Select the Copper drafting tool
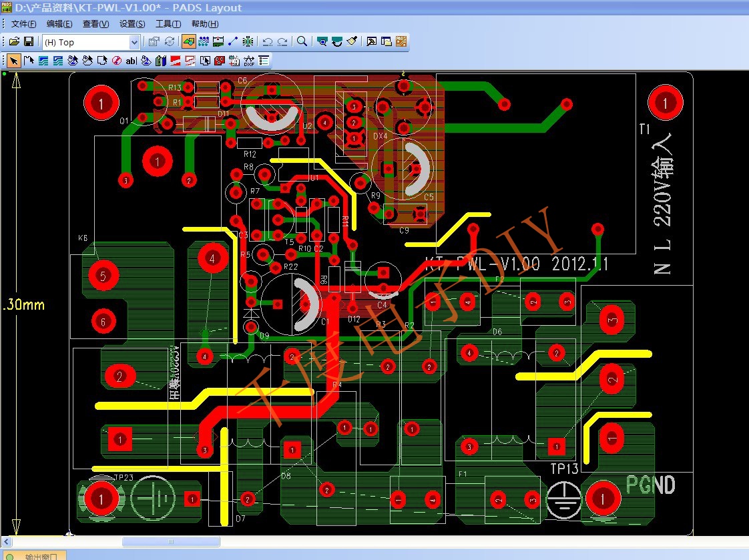Screen dimensions: 749x560 [43, 61]
